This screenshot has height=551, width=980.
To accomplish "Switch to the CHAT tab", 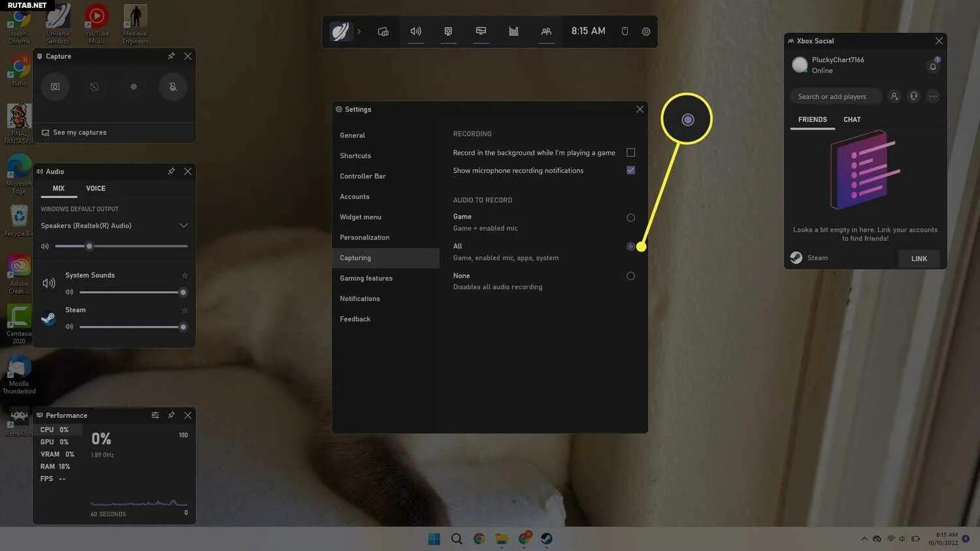I will (x=852, y=119).
